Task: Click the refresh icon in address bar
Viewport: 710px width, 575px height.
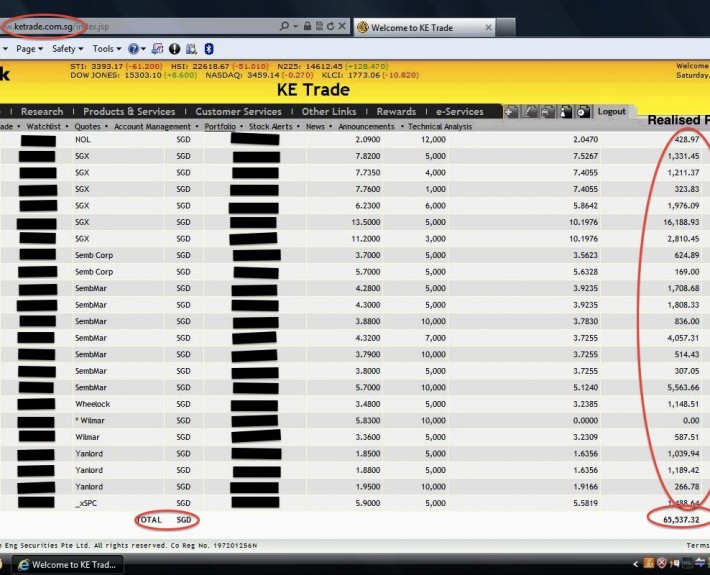Action: tap(331, 26)
